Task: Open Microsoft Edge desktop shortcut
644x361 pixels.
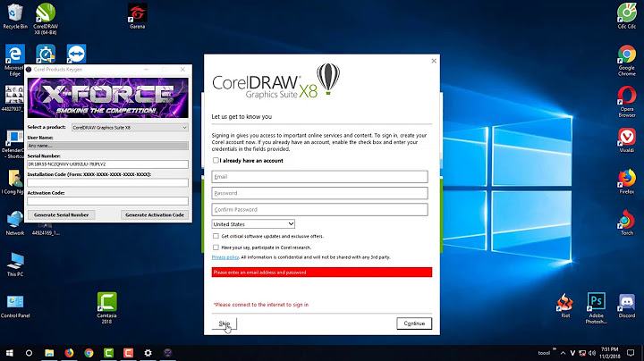Action: coord(14,60)
